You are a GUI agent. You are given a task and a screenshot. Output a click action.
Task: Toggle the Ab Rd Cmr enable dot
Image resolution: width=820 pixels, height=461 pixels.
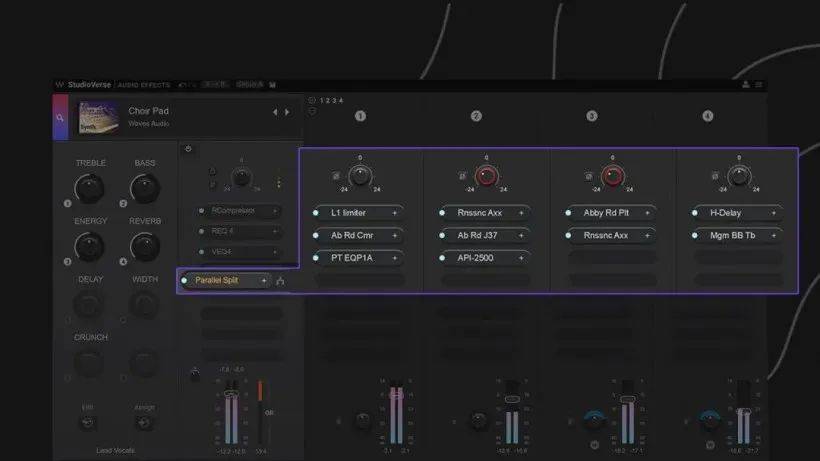tap(316, 236)
